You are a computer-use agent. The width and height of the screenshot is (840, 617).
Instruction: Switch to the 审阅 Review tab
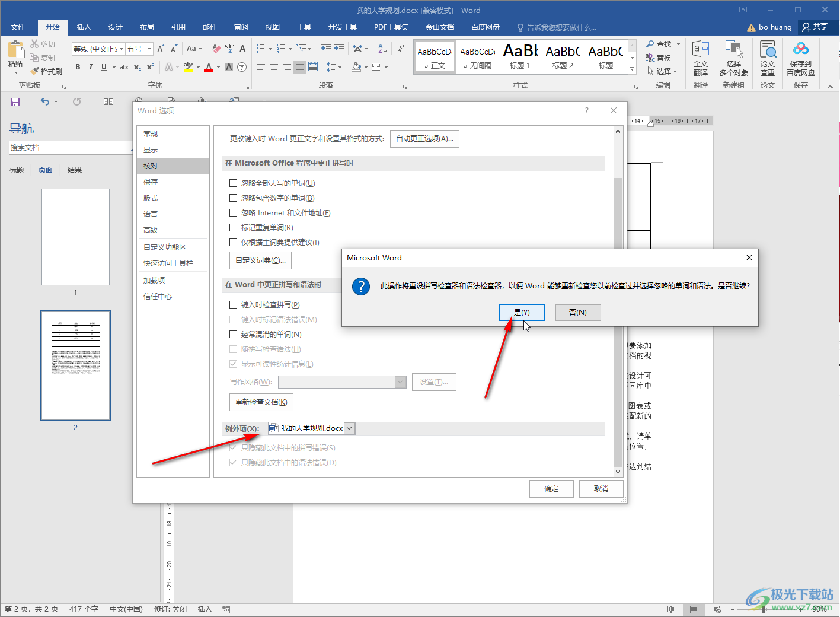[x=241, y=27]
